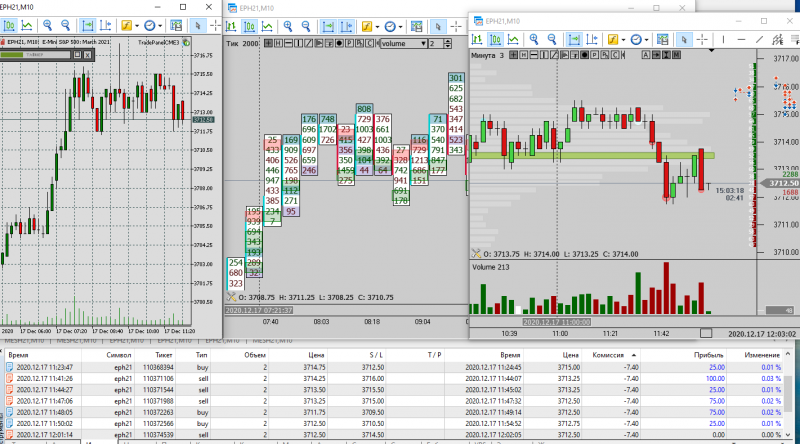The width and height of the screenshot is (800, 444).
Task: Select trendline tool in right window
Action: [x=759, y=39]
